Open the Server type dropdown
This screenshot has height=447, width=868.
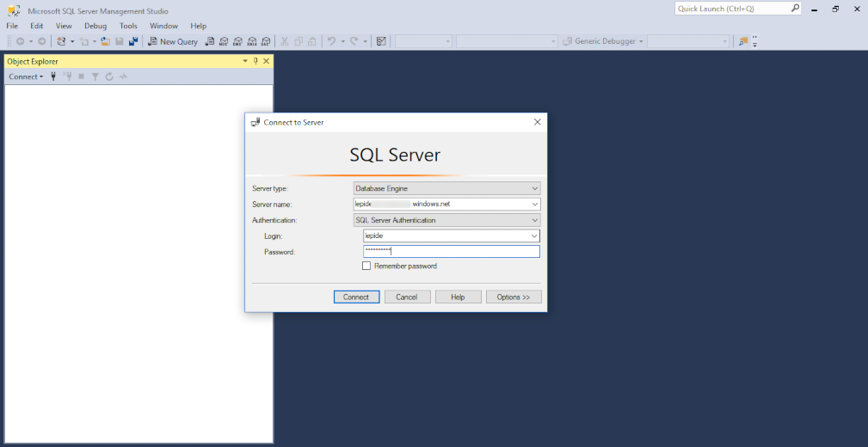[535, 188]
